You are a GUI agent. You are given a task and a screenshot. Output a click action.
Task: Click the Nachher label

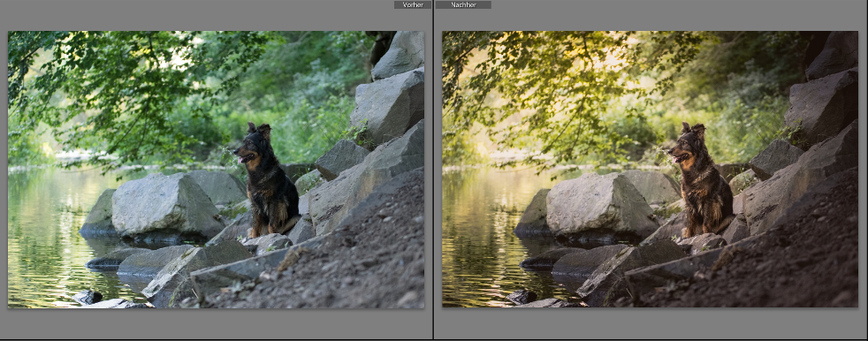point(463,4)
